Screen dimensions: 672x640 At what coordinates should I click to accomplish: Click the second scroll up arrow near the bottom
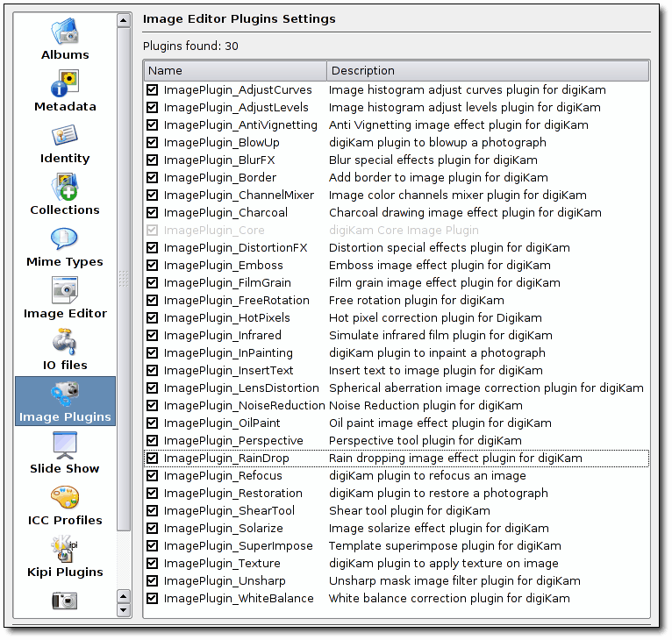(124, 596)
